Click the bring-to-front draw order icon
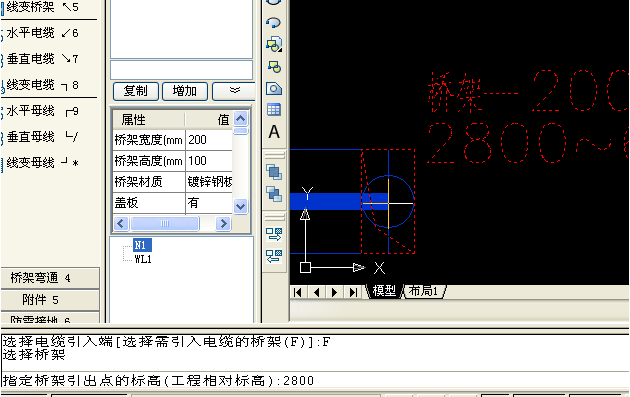Viewport: 630px width, 397px height. (x=274, y=172)
